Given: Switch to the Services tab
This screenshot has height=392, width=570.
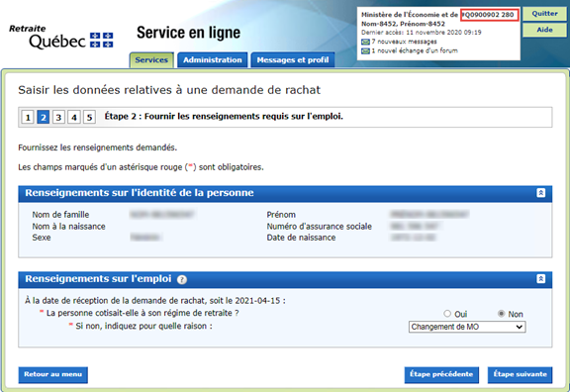Looking at the screenshot, I should click(x=151, y=60).
